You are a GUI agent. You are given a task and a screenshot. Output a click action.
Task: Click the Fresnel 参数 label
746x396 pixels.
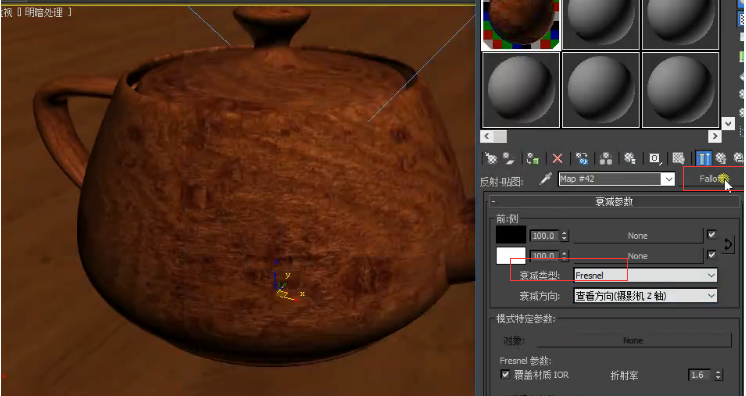pos(525,361)
